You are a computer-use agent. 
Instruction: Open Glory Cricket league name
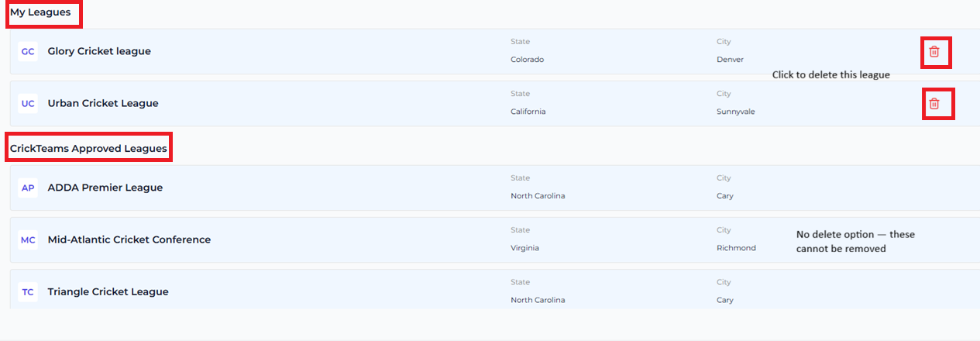[x=99, y=52]
